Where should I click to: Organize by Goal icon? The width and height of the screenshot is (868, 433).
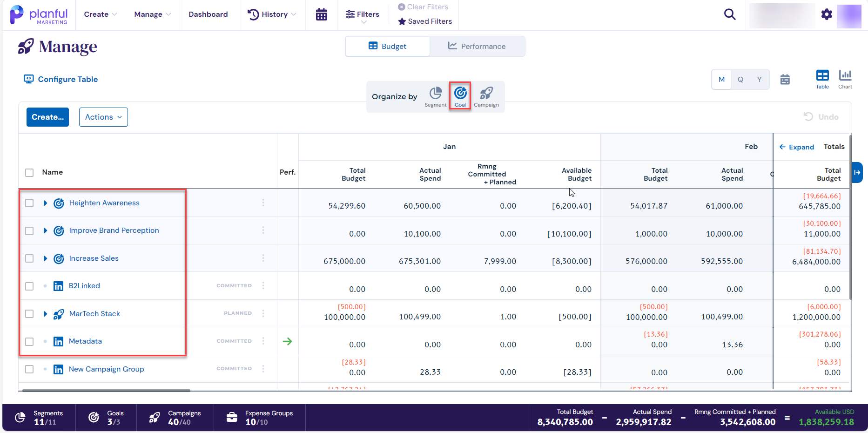(x=460, y=96)
